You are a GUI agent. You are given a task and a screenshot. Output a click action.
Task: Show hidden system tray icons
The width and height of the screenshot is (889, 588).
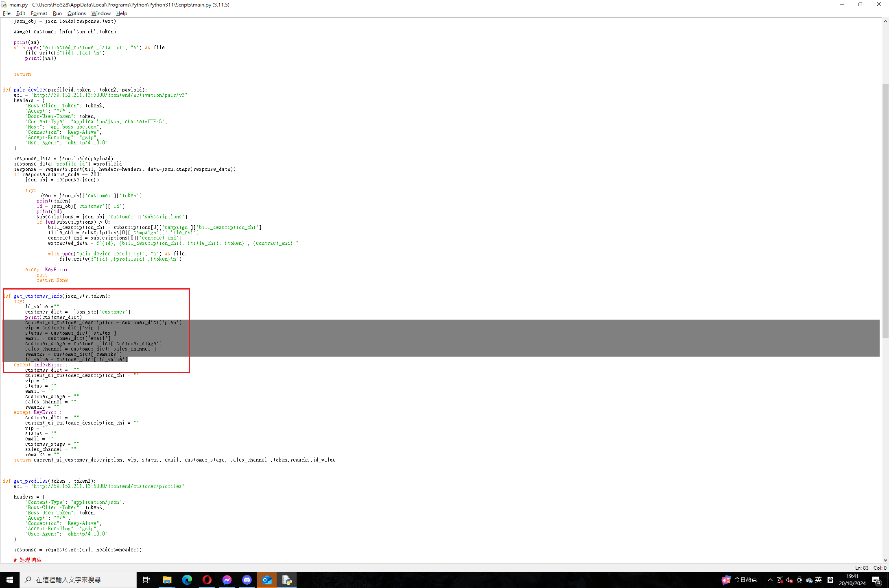tap(770, 580)
